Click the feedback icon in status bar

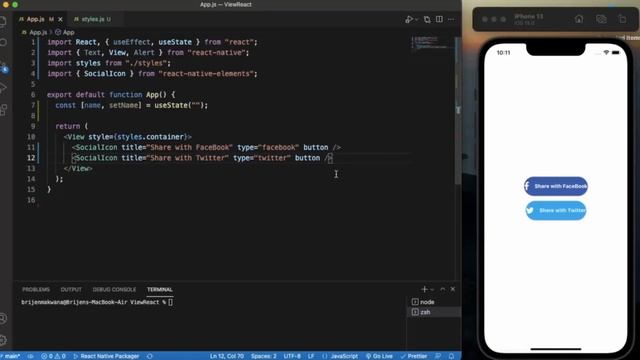point(438,356)
